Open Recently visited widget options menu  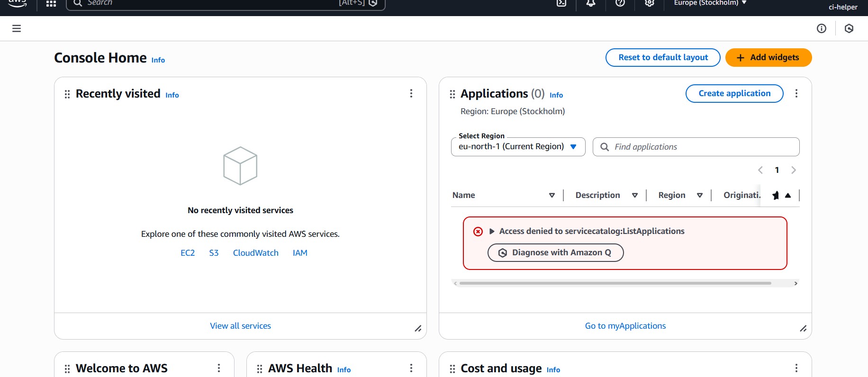point(411,93)
